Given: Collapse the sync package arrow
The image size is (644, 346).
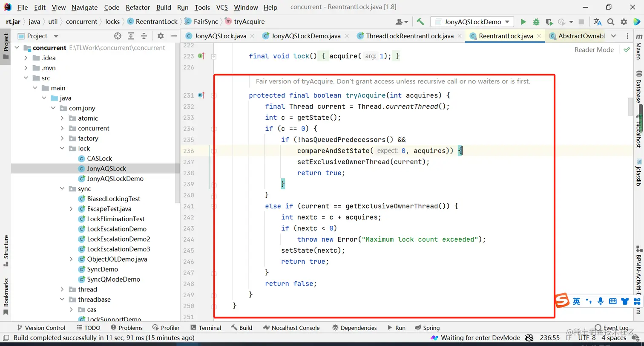Looking at the screenshot, I should tap(62, 189).
